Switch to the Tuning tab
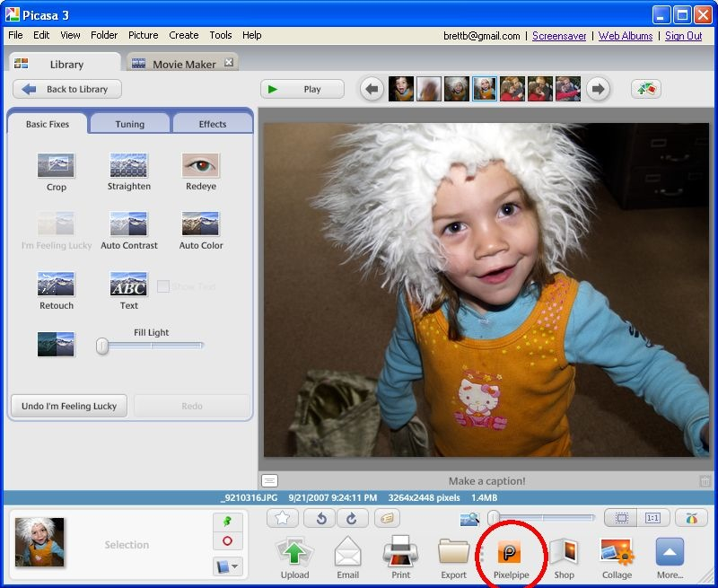The height and width of the screenshot is (588, 718). tap(129, 124)
